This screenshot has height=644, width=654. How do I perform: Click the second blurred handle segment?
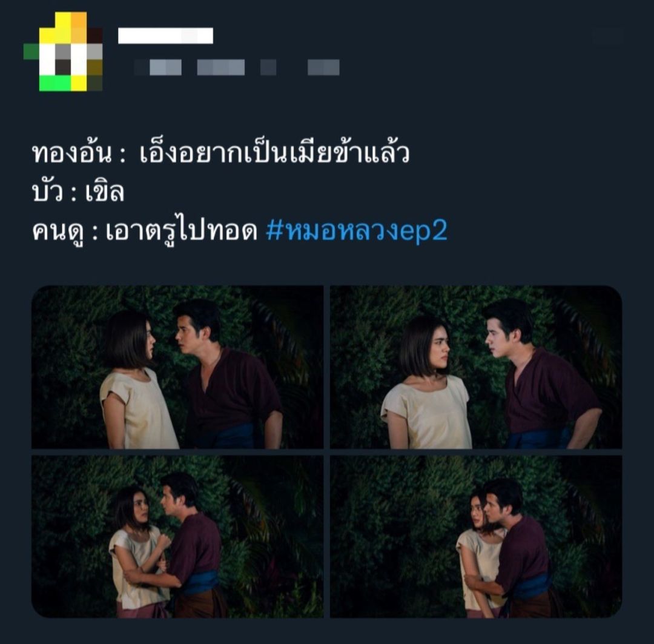pos(220,67)
